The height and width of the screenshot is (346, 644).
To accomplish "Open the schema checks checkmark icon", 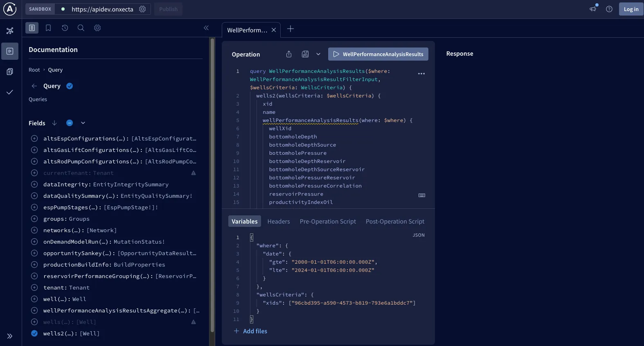I will tap(10, 92).
